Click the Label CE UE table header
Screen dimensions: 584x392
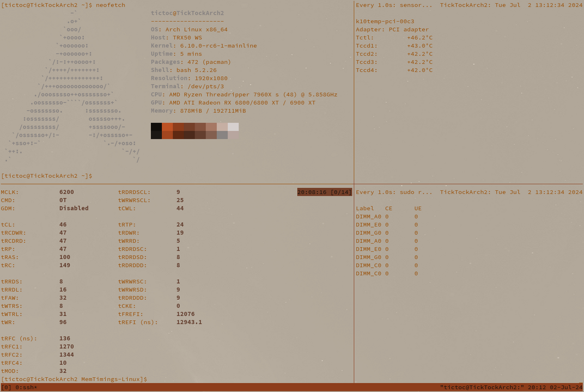pyautogui.click(x=388, y=208)
